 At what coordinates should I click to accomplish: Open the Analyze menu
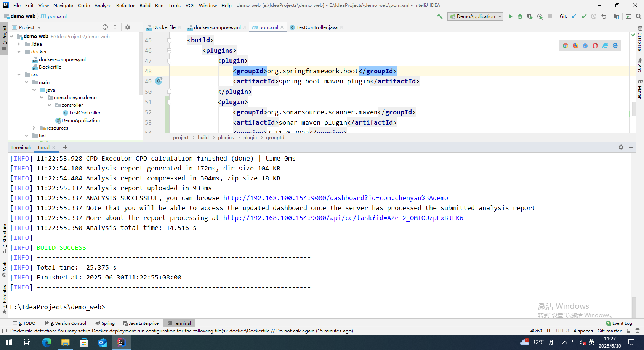(x=103, y=5)
